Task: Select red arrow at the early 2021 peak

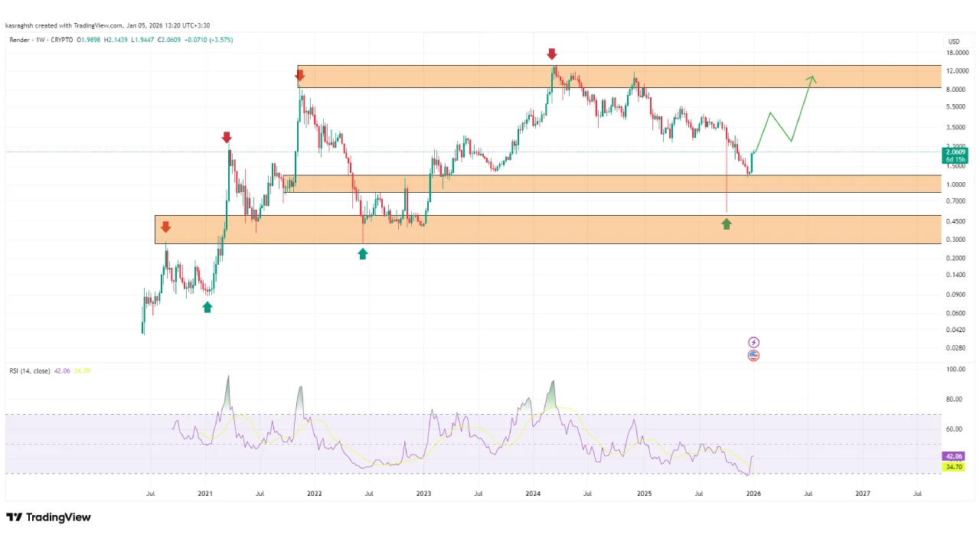Action: tap(227, 138)
